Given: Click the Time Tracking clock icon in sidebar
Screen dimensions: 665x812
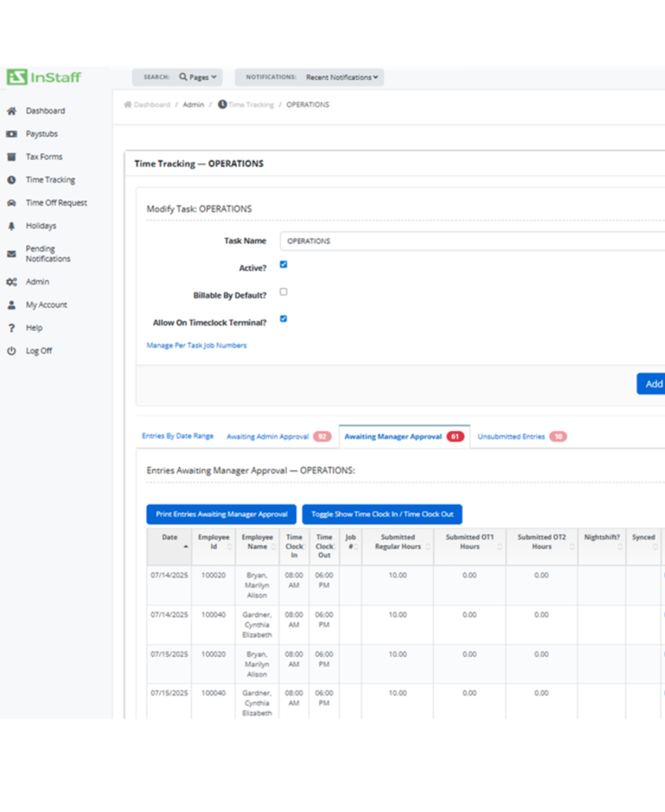Looking at the screenshot, I should (11, 180).
